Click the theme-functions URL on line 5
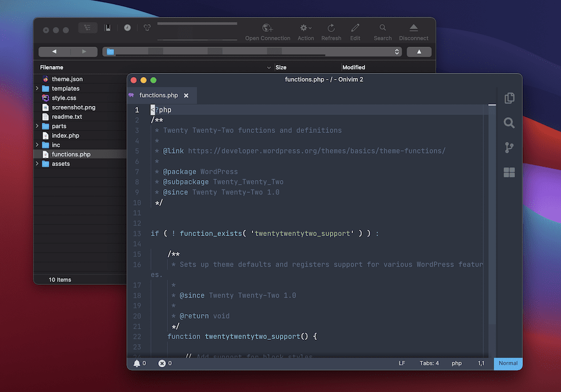Screen dimensions: 561x392 tap(316, 151)
